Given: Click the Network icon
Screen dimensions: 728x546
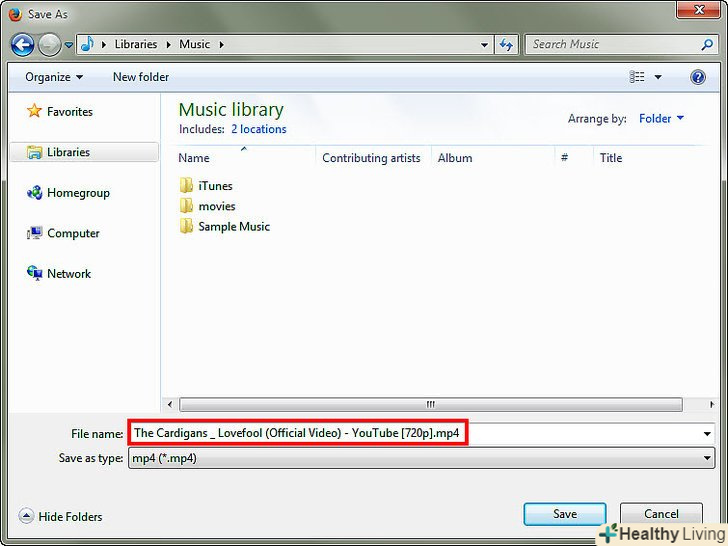Looking at the screenshot, I should (34, 273).
